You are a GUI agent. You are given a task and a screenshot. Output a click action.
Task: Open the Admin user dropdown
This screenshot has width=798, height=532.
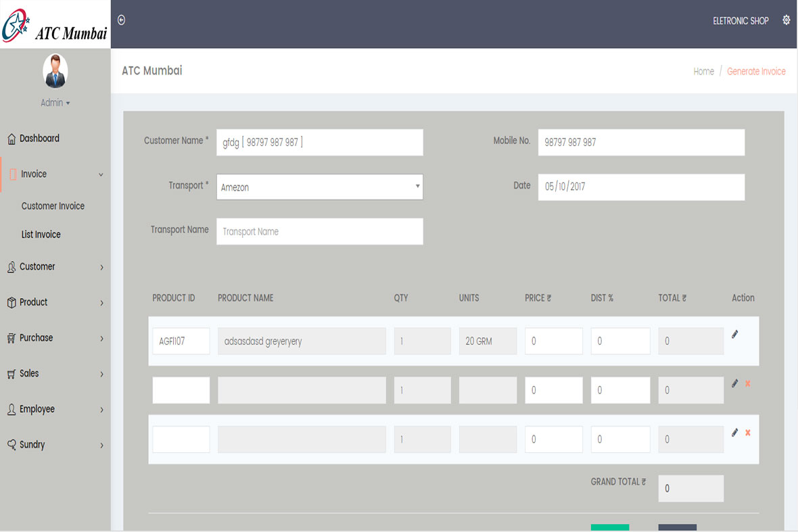point(55,103)
